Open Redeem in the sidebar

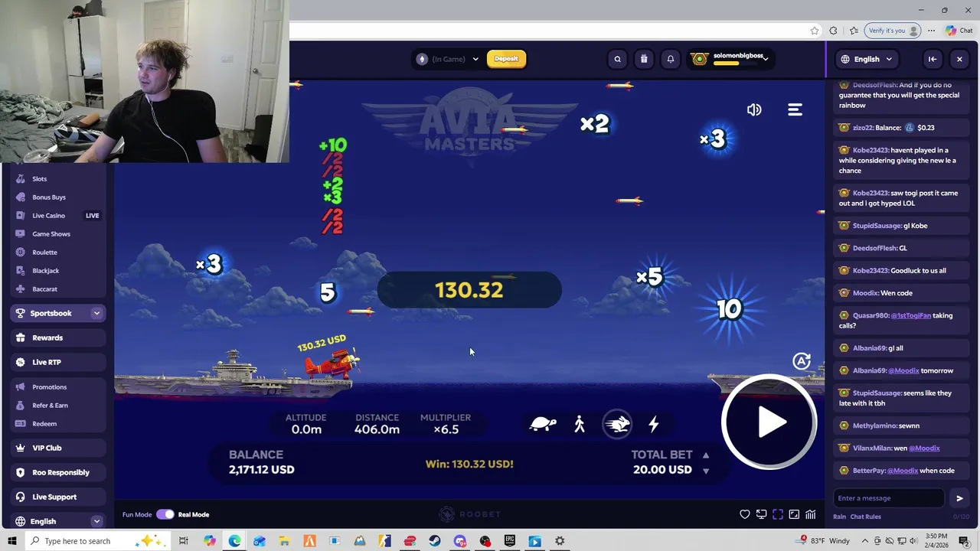tap(44, 424)
